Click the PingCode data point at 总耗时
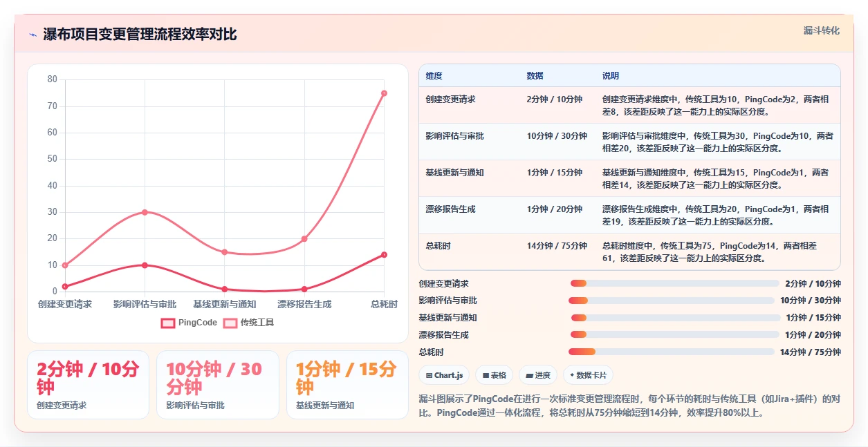Image resolution: width=868 pixels, height=447 pixels. (x=384, y=255)
